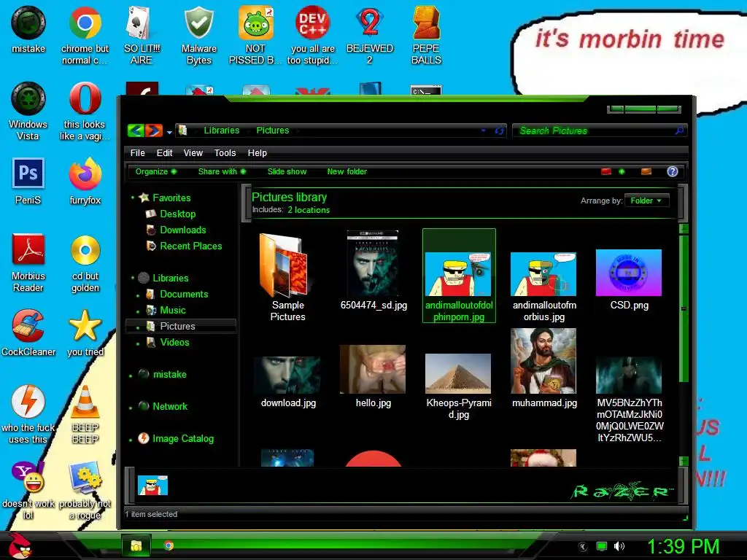Image resolution: width=747 pixels, height=560 pixels.
Task: Open the PEPE BALLS desktop icon
Action: (x=426, y=36)
